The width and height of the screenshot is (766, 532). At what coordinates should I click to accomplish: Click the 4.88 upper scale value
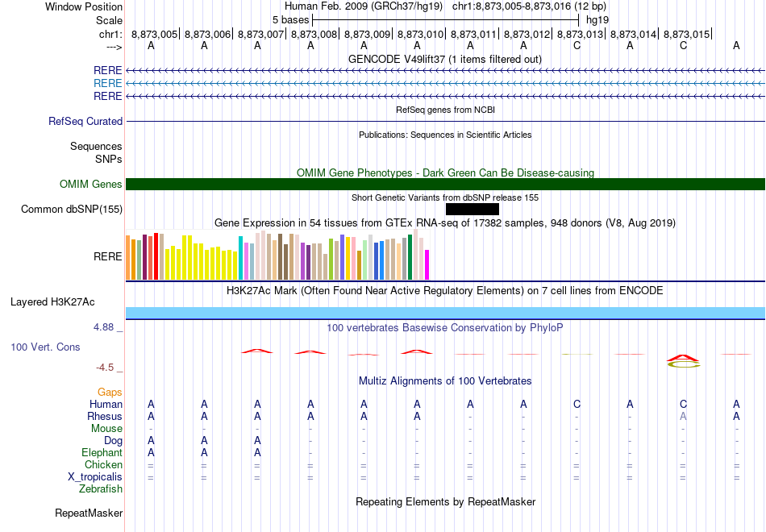103,327
